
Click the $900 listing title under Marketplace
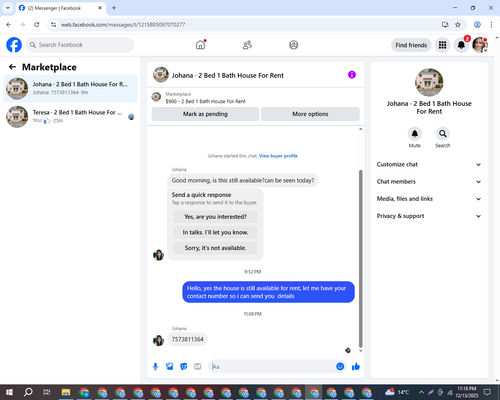(x=206, y=101)
